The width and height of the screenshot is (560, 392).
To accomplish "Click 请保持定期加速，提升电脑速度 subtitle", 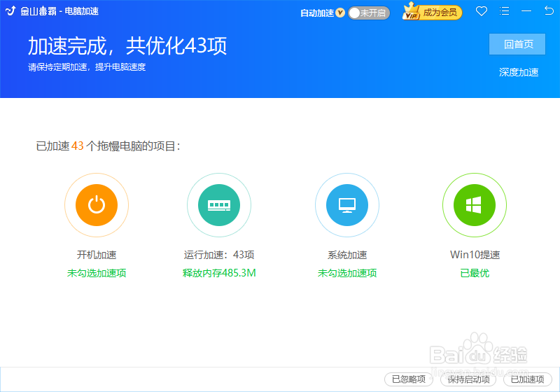I will click(87, 67).
